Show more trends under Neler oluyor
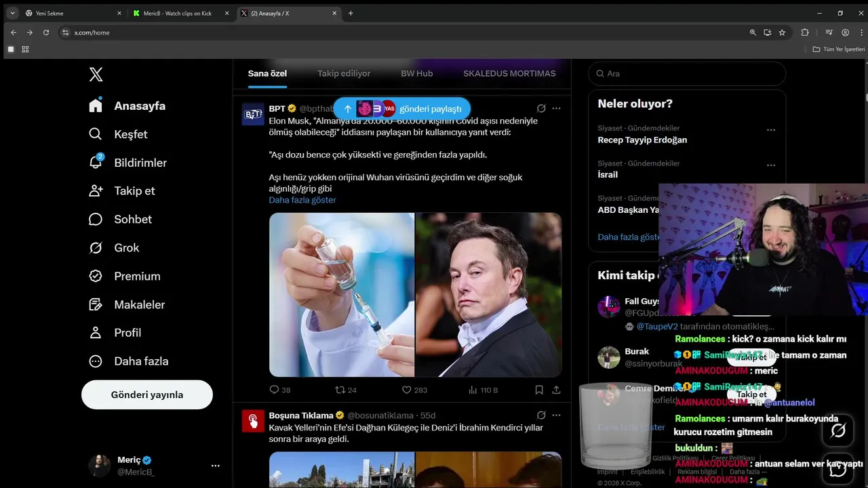The image size is (868, 488). pos(629,237)
